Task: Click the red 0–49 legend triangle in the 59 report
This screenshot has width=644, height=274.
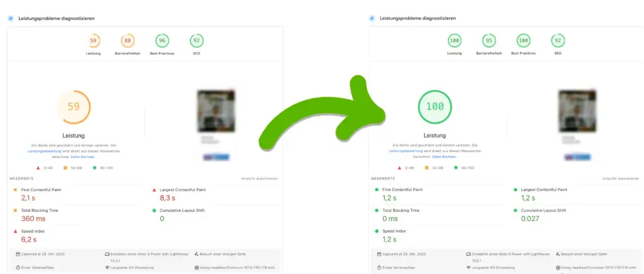Action: point(38,168)
